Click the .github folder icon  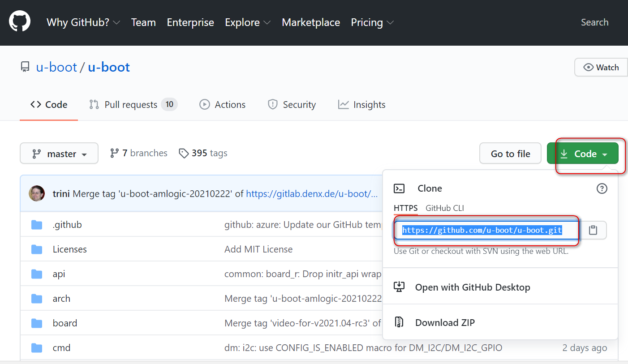click(37, 225)
